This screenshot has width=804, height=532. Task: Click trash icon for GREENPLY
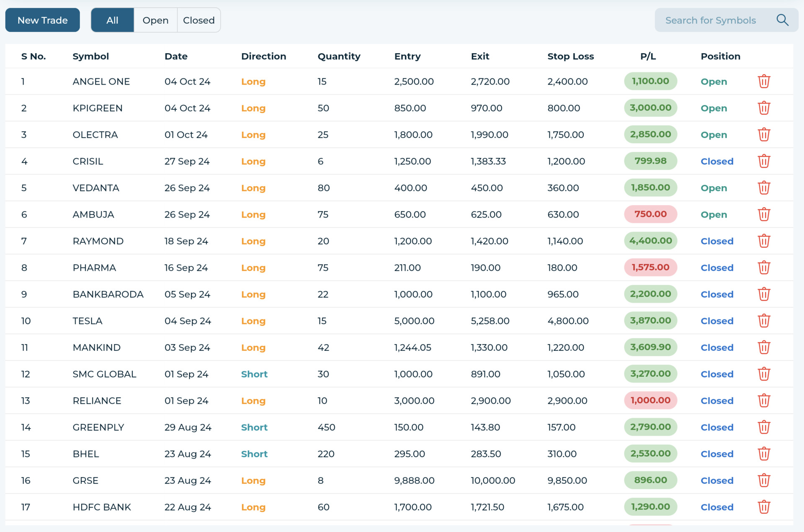click(764, 427)
